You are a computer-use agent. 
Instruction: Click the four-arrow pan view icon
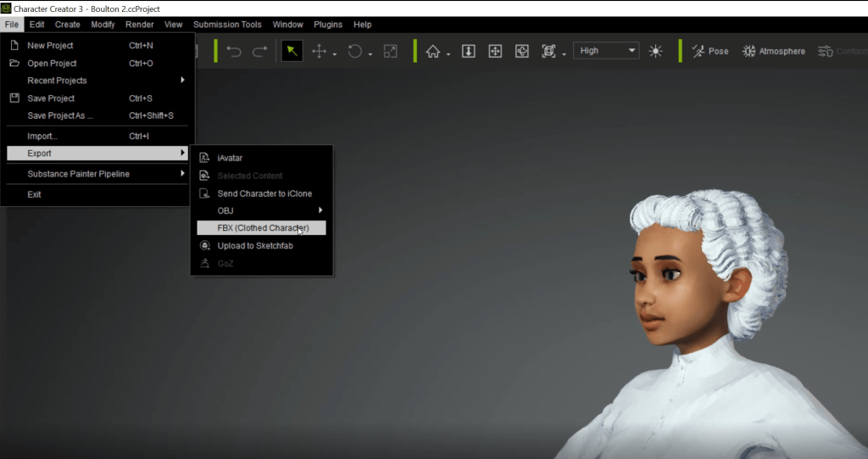495,51
